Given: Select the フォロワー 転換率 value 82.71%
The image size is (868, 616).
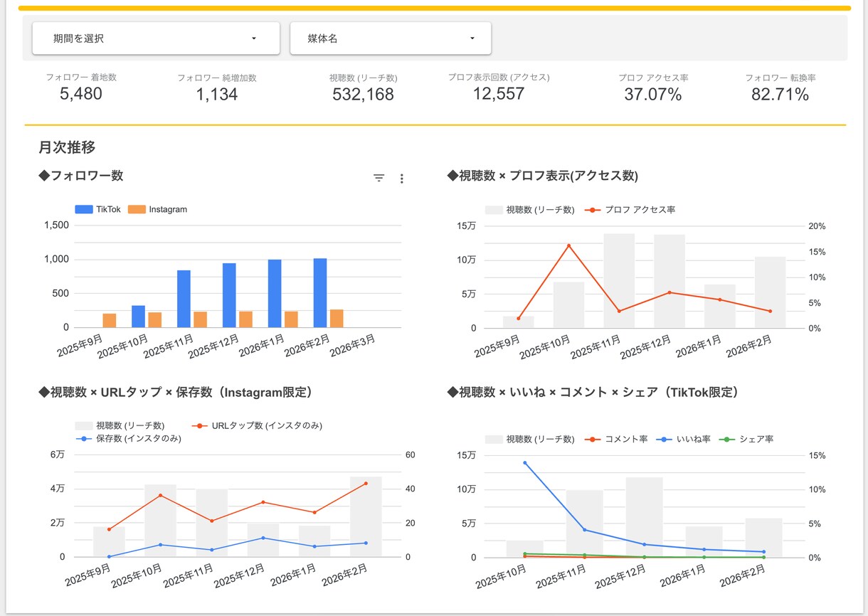Looking at the screenshot, I should point(780,94).
